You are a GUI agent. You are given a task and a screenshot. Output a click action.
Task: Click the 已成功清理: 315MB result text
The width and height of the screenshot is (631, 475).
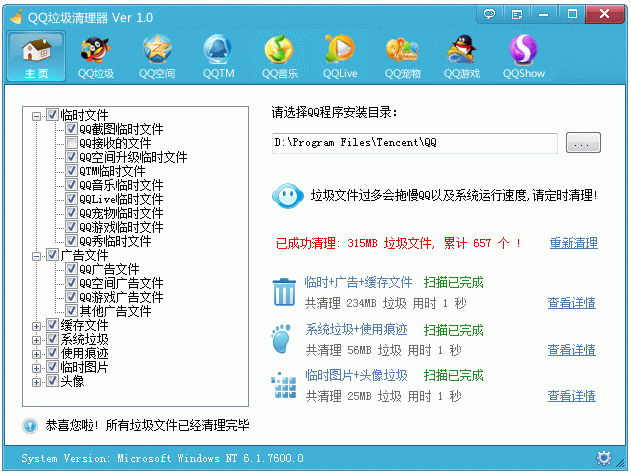pyautogui.click(x=398, y=243)
